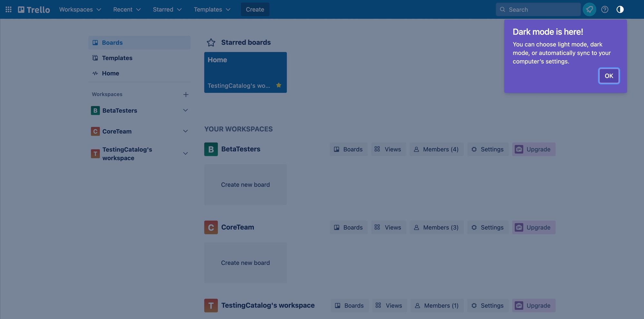Click the CoreTeam workspace heading
This screenshot has height=319, width=644.
[238, 227]
